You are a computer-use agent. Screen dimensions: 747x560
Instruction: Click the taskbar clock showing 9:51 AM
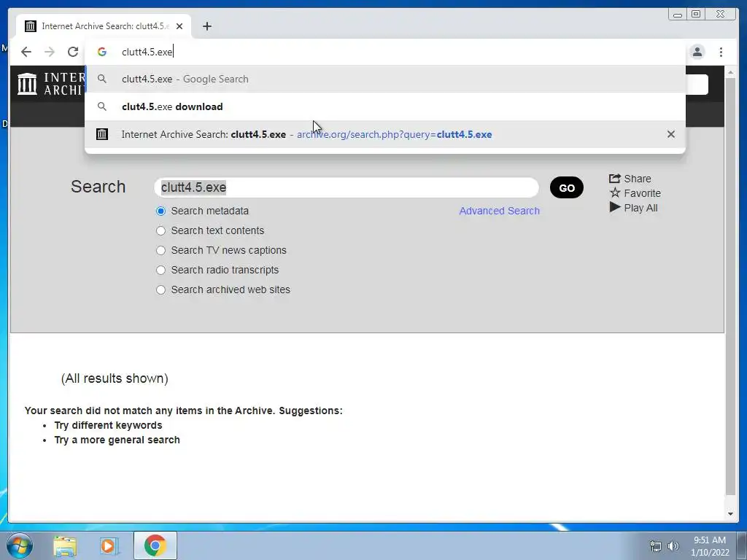tap(710, 546)
